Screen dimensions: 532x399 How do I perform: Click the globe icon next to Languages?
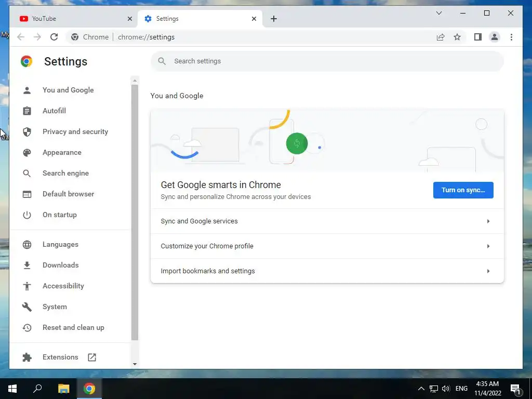(x=27, y=245)
